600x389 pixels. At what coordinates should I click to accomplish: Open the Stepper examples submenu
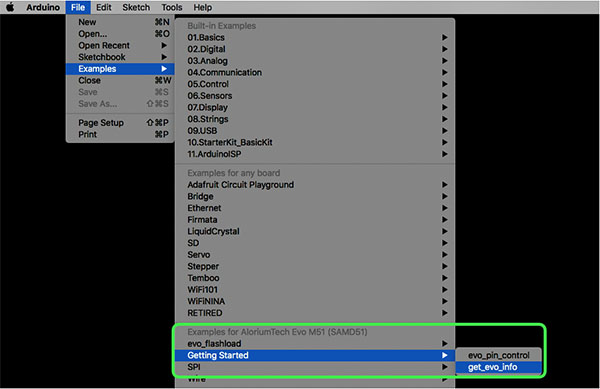pos(315,267)
